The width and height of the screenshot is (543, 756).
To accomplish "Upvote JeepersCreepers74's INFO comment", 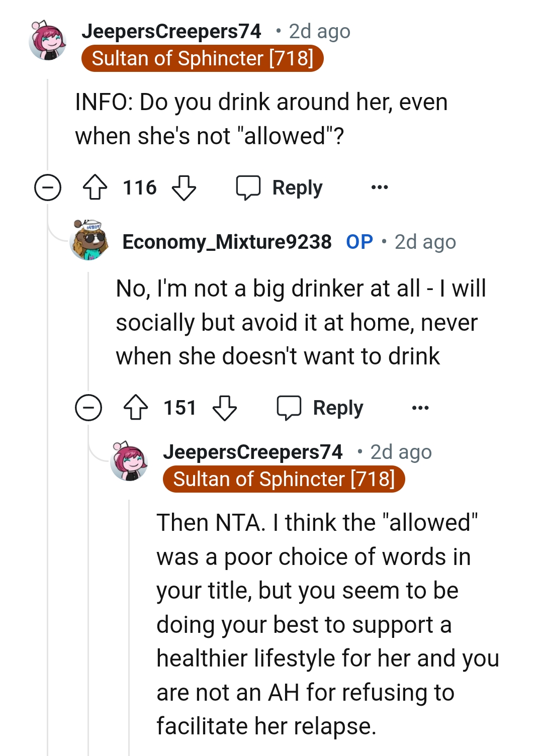I will pos(96,187).
